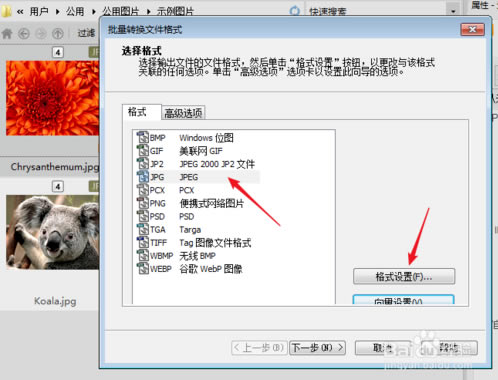Select the PCX format file icon
This screenshot has width=498, height=380.
point(143,190)
